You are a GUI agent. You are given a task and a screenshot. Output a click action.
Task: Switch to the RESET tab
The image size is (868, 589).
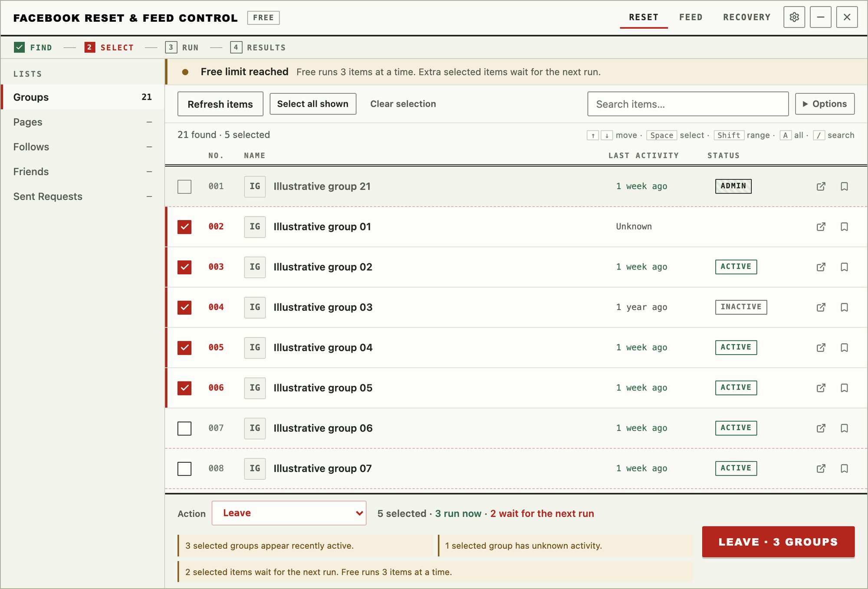point(644,17)
